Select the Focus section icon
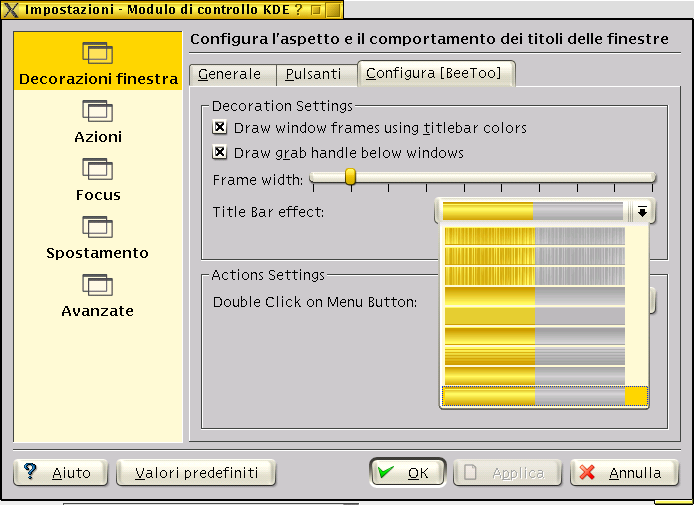The image size is (694, 505). tap(98, 169)
